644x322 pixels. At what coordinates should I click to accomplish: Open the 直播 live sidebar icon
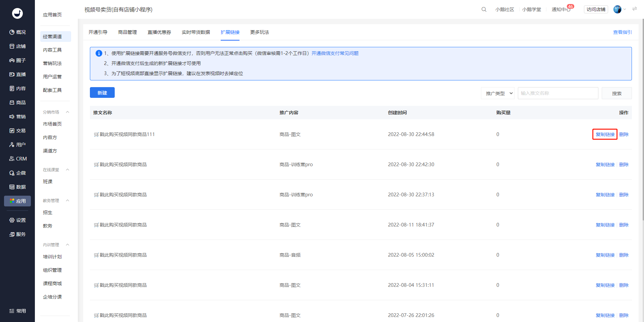click(x=12, y=74)
